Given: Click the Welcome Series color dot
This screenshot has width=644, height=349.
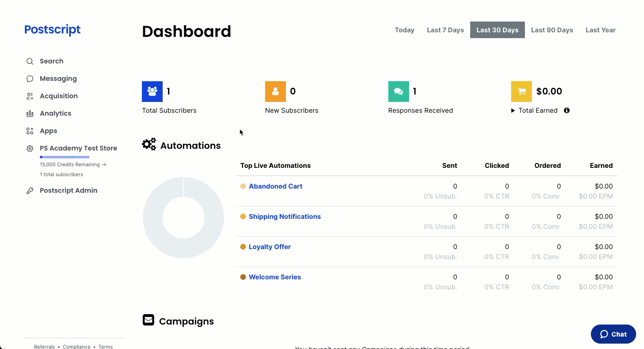Looking at the screenshot, I should coord(243,277).
